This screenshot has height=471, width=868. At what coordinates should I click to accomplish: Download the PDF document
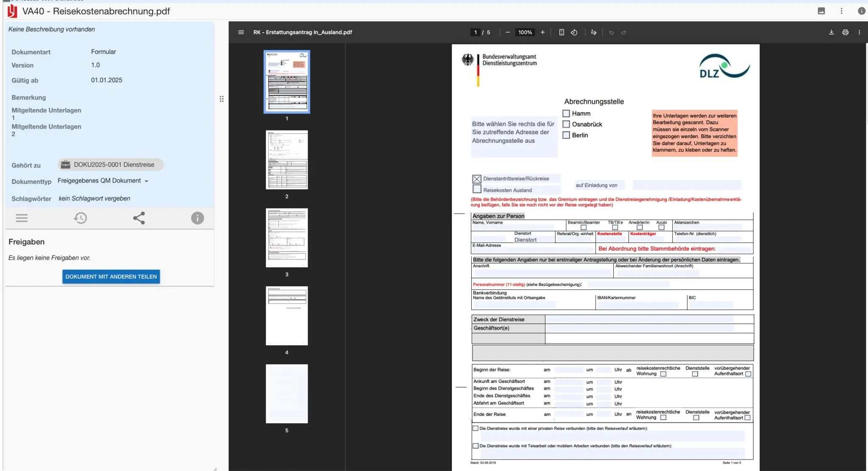(x=831, y=32)
